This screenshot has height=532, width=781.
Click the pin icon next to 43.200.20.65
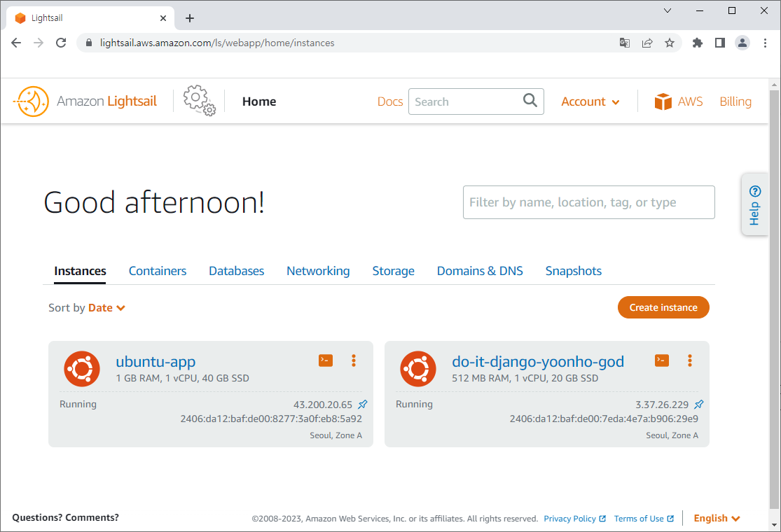pyautogui.click(x=363, y=404)
